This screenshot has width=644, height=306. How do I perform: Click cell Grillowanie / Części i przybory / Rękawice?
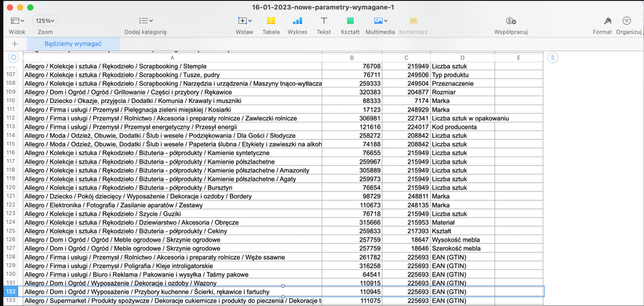tap(172, 92)
